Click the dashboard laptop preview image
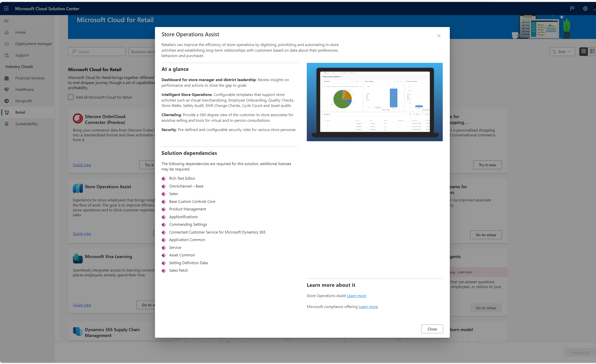Viewport: 596px width, 364px height. [x=375, y=102]
